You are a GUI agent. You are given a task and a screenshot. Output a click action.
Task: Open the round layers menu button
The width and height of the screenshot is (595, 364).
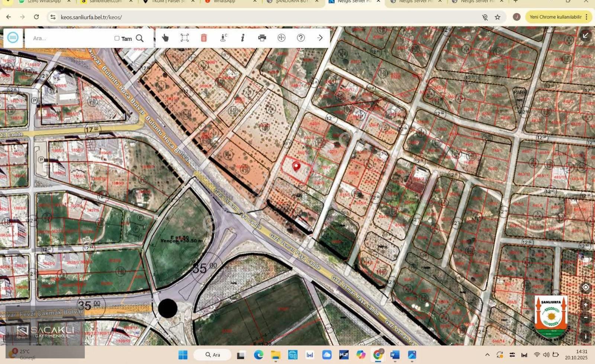click(x=13, y=38)
